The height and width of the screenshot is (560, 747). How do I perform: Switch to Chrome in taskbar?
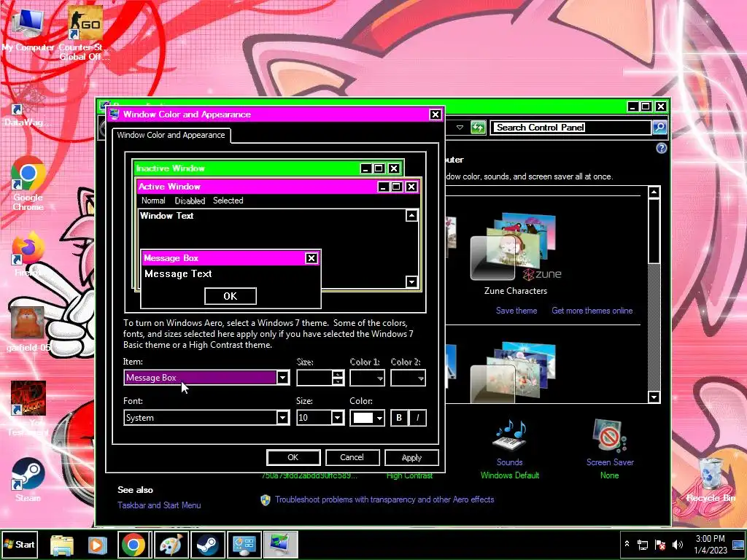coord(134,545)
